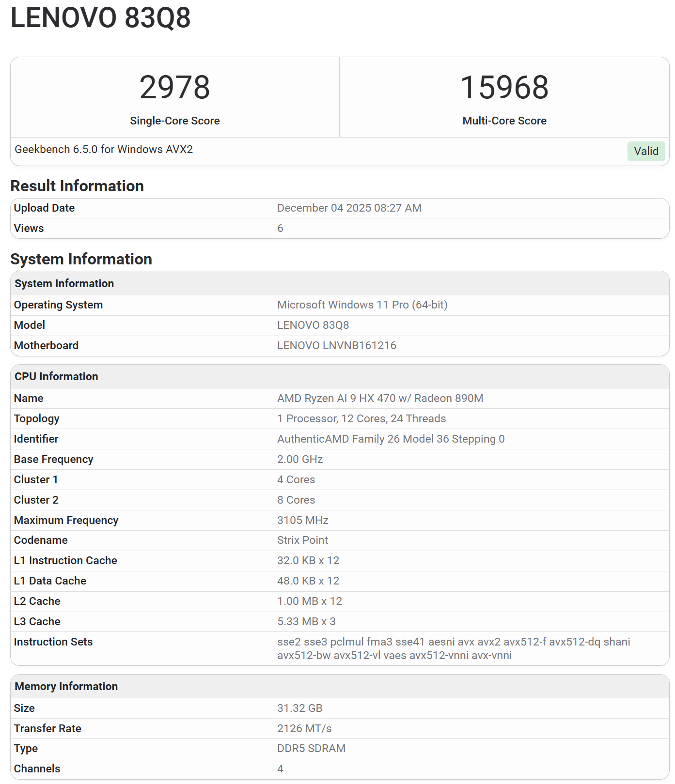Click the LENOVO 83Q8 page title
This screenshot has height=784, width=675.
[x=100, y=18]
